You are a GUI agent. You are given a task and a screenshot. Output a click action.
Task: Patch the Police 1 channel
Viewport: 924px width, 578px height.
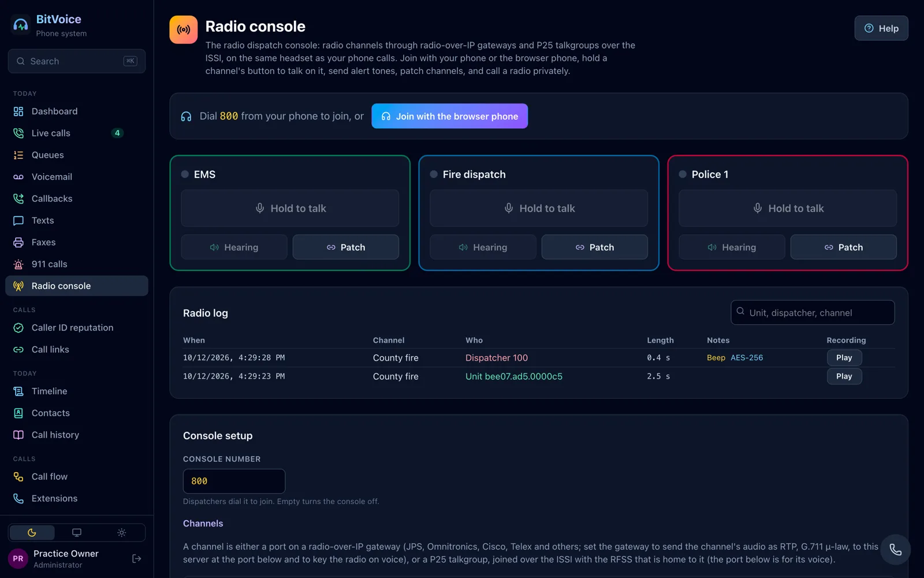point(844,247)
